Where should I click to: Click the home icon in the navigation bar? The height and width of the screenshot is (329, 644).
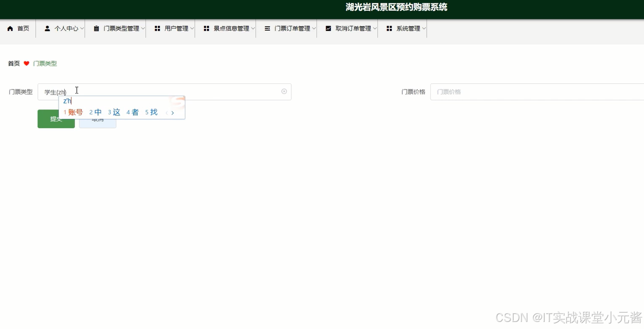(x=10, y=28)
